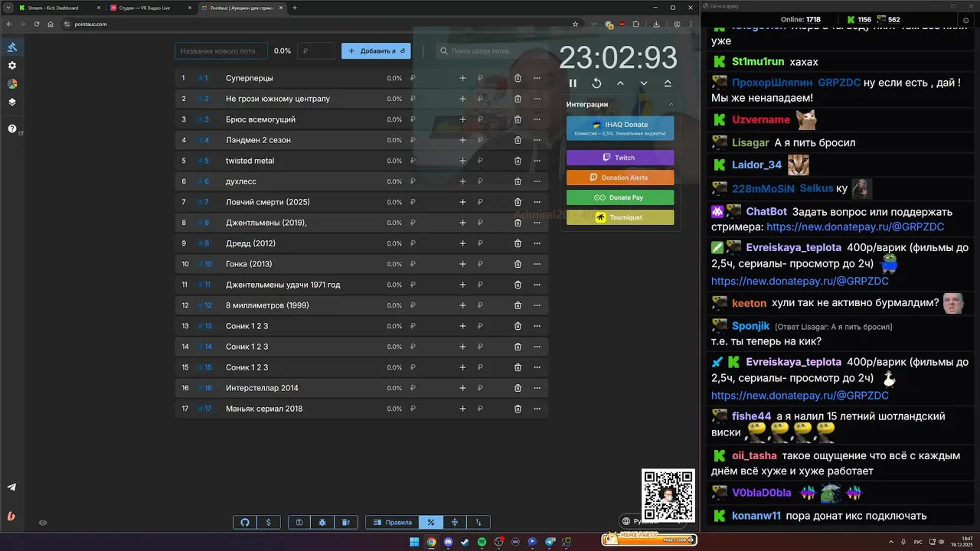Open more options for Маньяк сериал 2018
Viewport: 980px width, 551px height.
(537, 409)
